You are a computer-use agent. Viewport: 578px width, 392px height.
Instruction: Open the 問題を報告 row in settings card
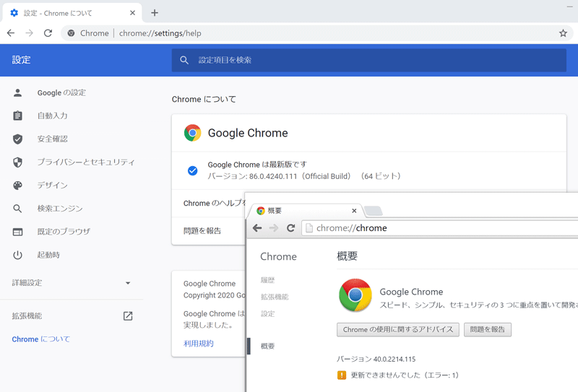(208, 231)
